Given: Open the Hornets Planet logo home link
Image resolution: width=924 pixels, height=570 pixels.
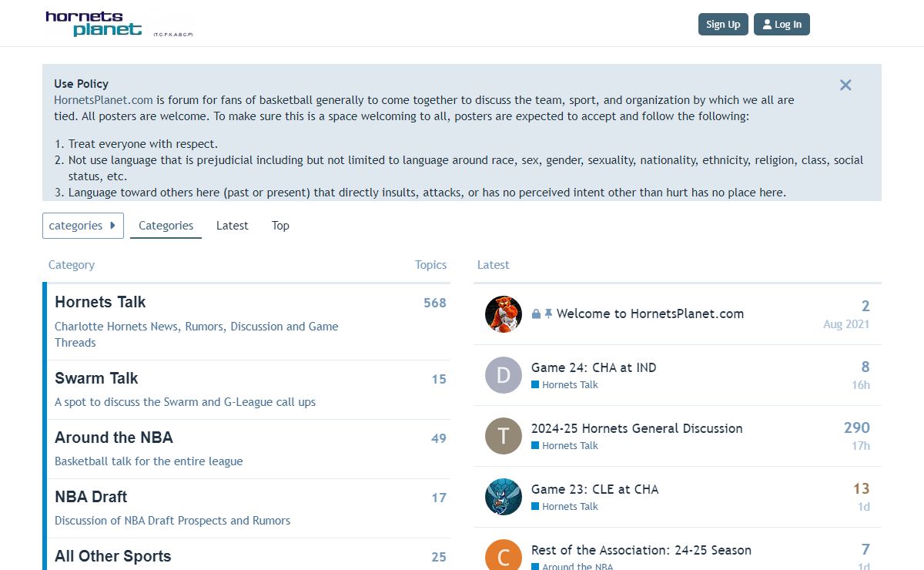Looking at the screenshot, I should (x=119, y=24).
